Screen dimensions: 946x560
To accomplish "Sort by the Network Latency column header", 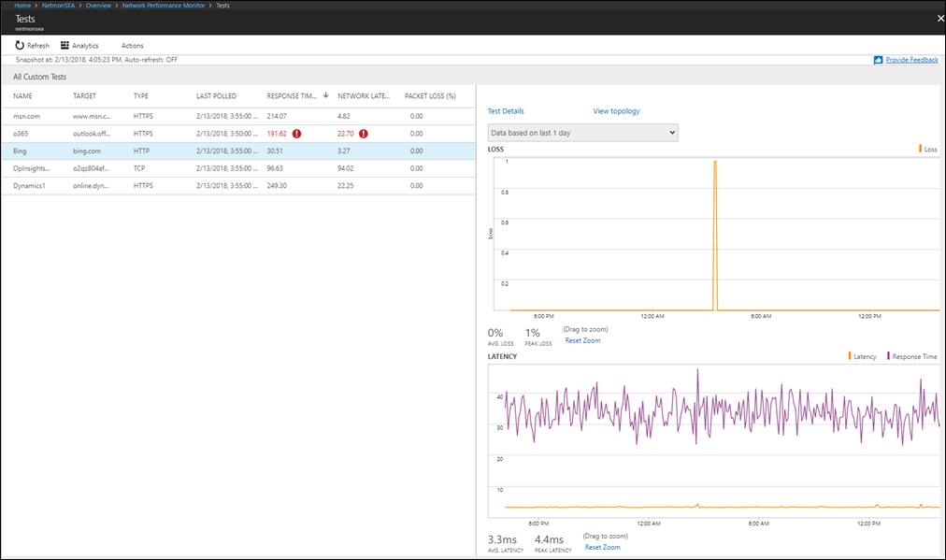I will 365,95.
